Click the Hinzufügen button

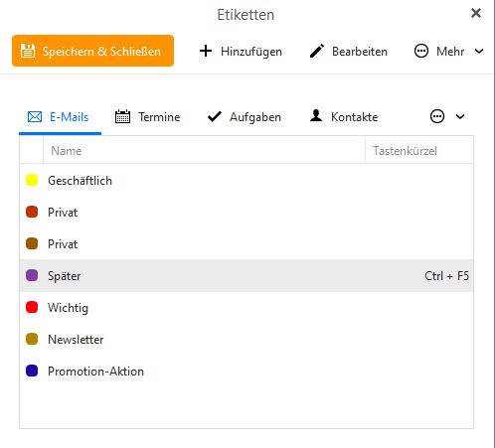(241, 52)
